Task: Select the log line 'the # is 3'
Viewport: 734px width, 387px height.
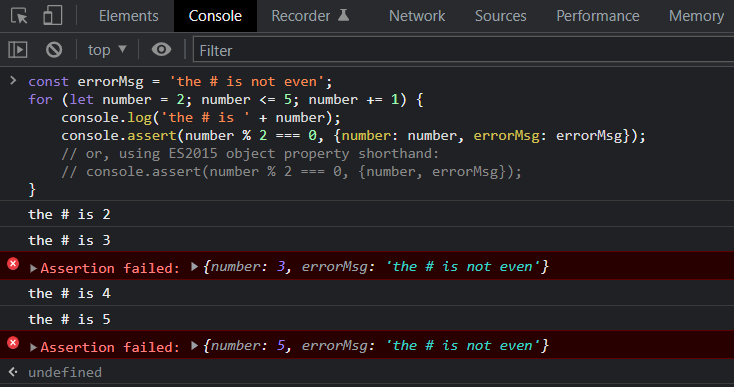Action: pyautogui.click(x=69, y=240)
